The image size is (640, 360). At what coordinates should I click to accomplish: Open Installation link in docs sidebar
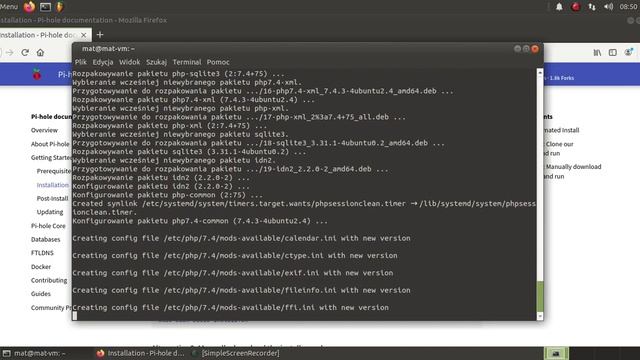point(53,185)
